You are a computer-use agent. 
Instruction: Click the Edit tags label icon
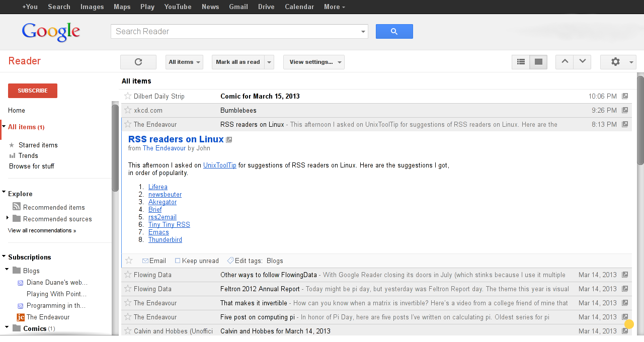click(x=230, y=261)
